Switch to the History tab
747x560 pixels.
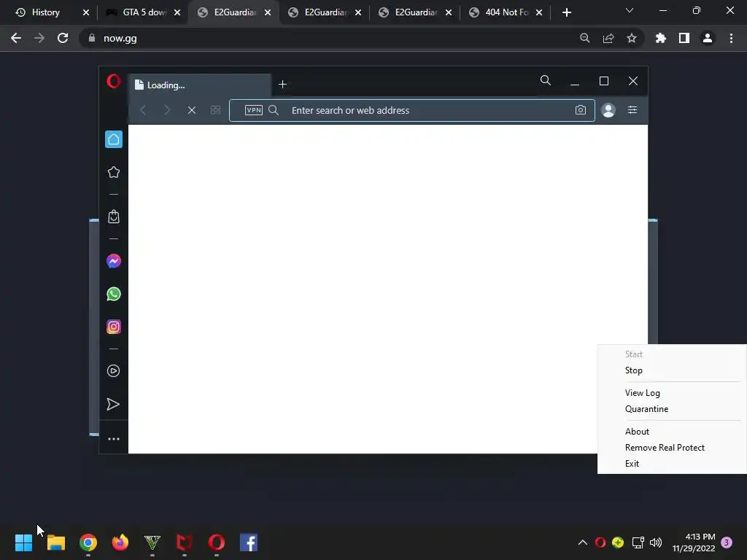point(46,12)
